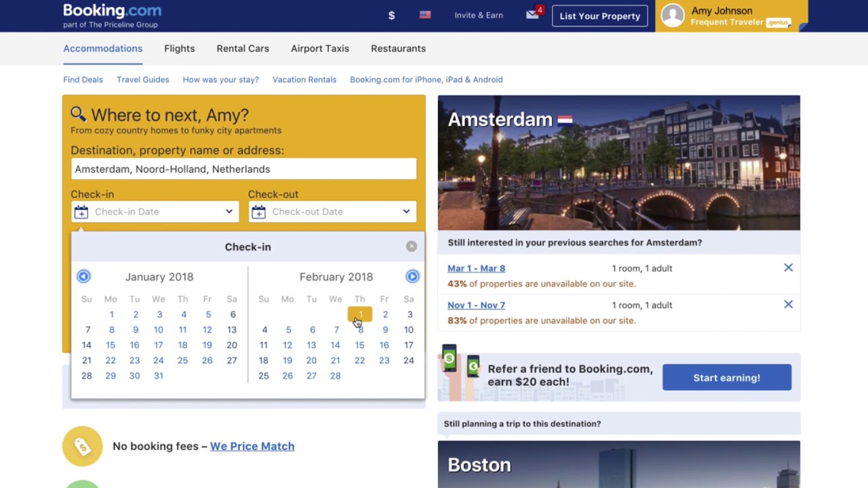Select February 14 in the calendar

point(335,345)
